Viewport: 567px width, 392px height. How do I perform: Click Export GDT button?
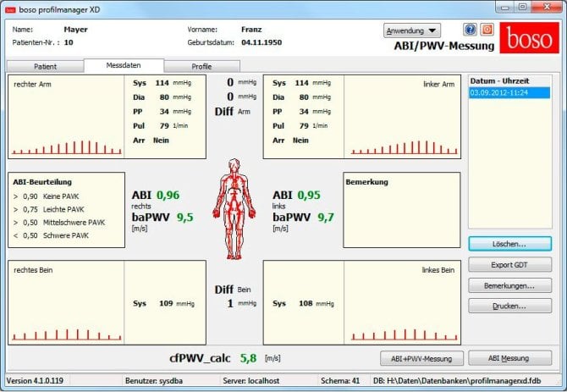click(510, 264)
